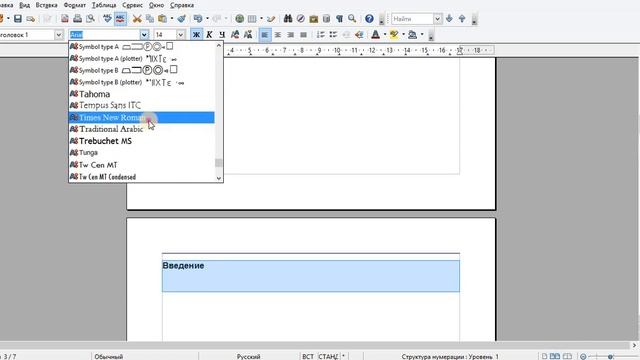This screenshot has height=360, width=640.
Task: Click the Paste clipboard icon
Action: click(162, 19)
